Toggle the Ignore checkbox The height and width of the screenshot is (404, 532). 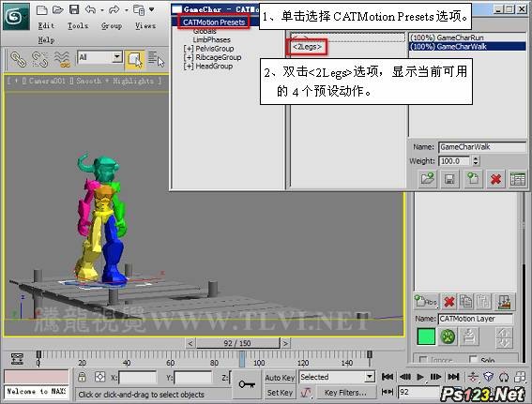tap(423, 359)
